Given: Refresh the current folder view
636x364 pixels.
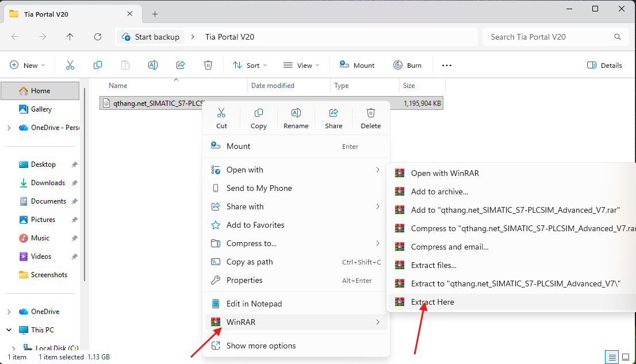Looking at the screenshot, I should (98, 37).
